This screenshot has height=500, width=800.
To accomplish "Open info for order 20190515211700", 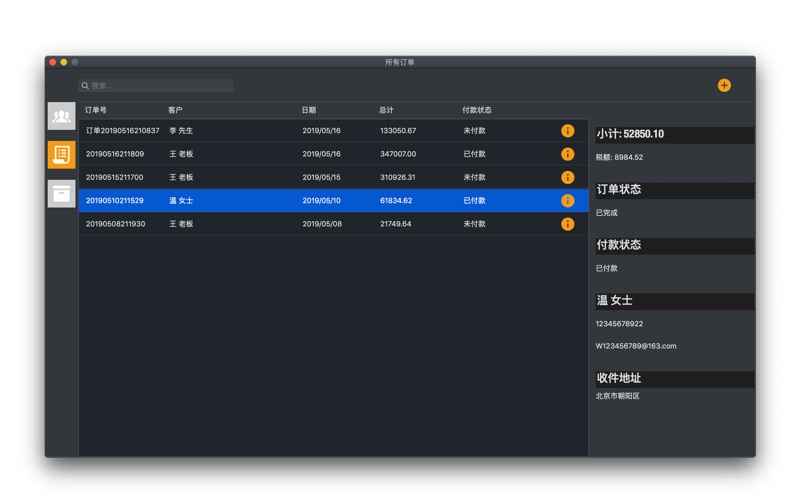I will (567, 177).
